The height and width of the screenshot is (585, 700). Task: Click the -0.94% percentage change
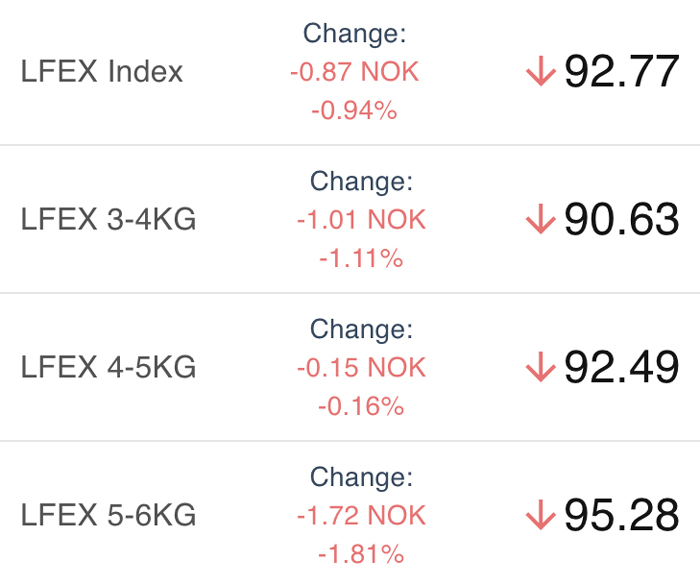click(355, 110)
